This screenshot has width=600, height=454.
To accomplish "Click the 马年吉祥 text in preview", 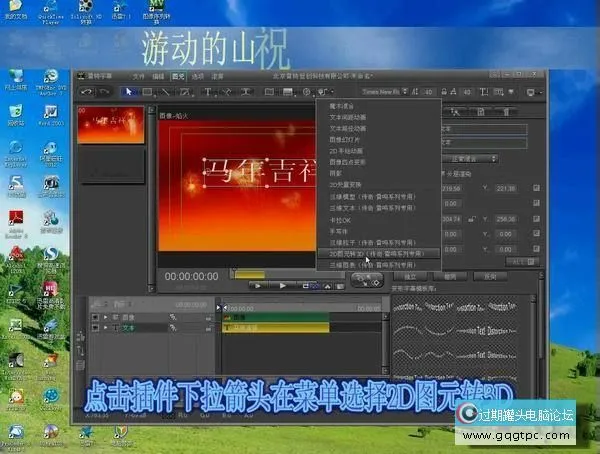I will 262,171.
